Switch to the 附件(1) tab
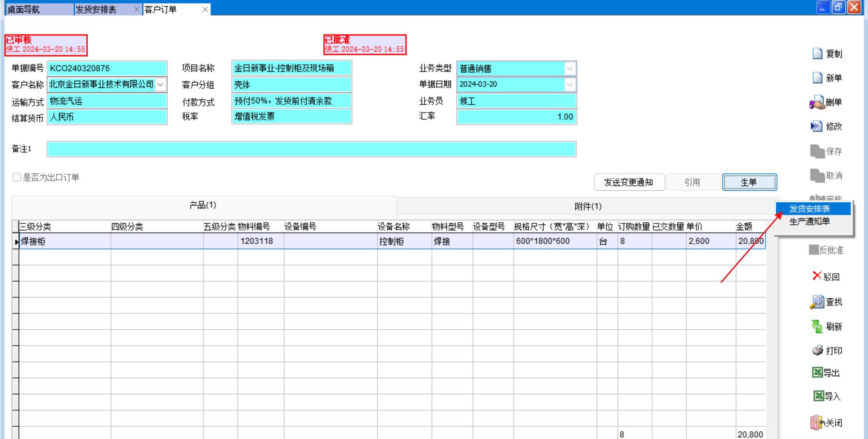Screen dimensions: 868x439 (587, 206)
